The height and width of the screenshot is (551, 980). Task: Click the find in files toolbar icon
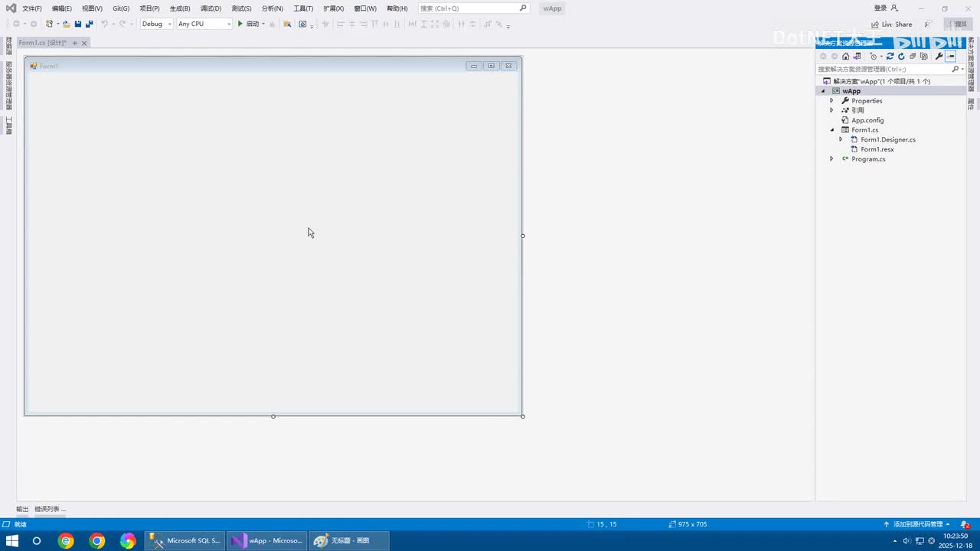click(x=287, y=24)
